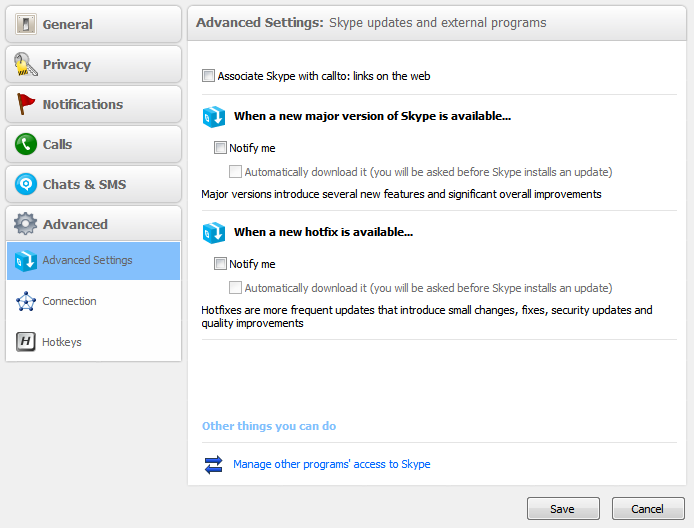Tick Automatically download it under hotfix

[235, 288]
